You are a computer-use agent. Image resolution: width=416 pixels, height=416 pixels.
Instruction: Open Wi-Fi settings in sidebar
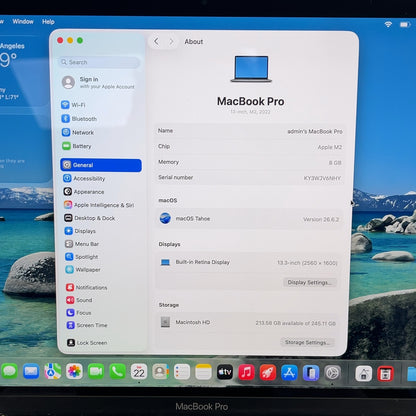[x=73, y=105]
